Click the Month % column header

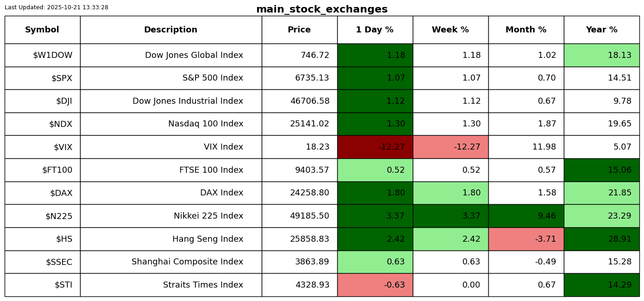click(x=526, y=30)
